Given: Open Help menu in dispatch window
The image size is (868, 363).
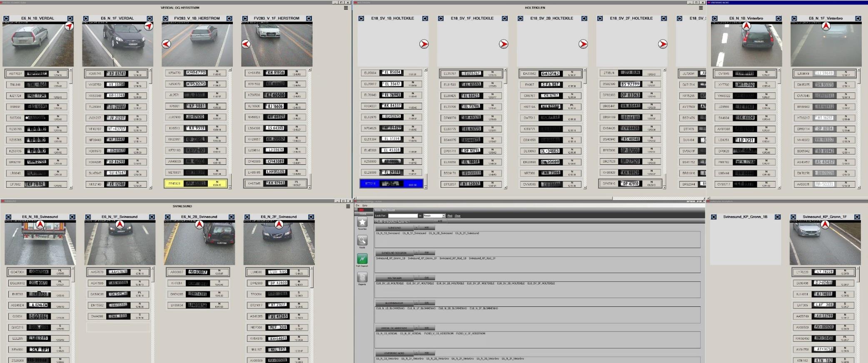Looking at the screenshot, I should [x=365, y=206].
